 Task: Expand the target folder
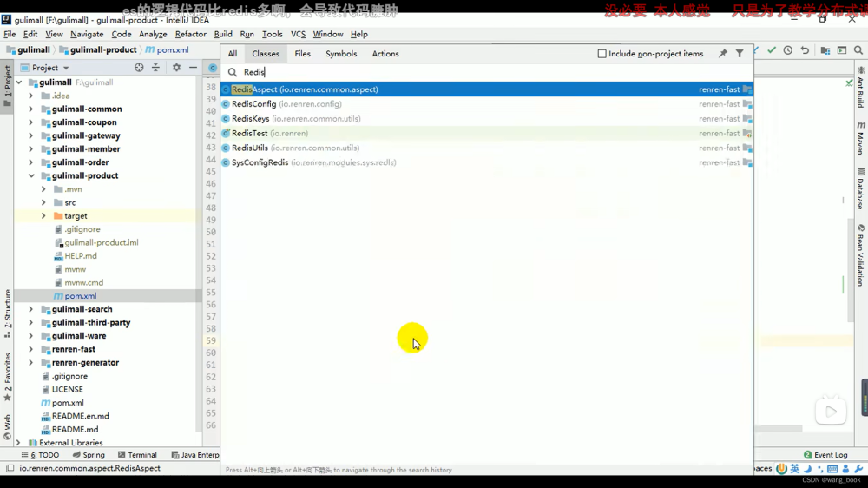[x=43, y=216]
